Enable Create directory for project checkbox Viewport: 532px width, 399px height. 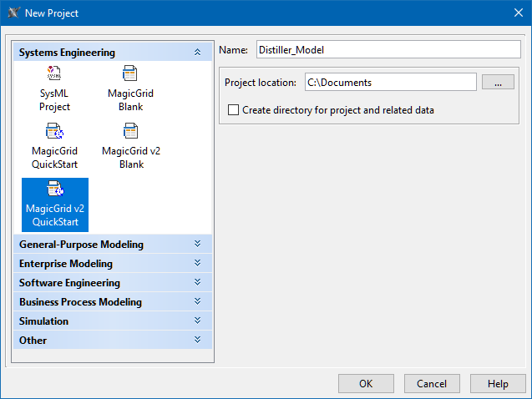pos(233,109)
